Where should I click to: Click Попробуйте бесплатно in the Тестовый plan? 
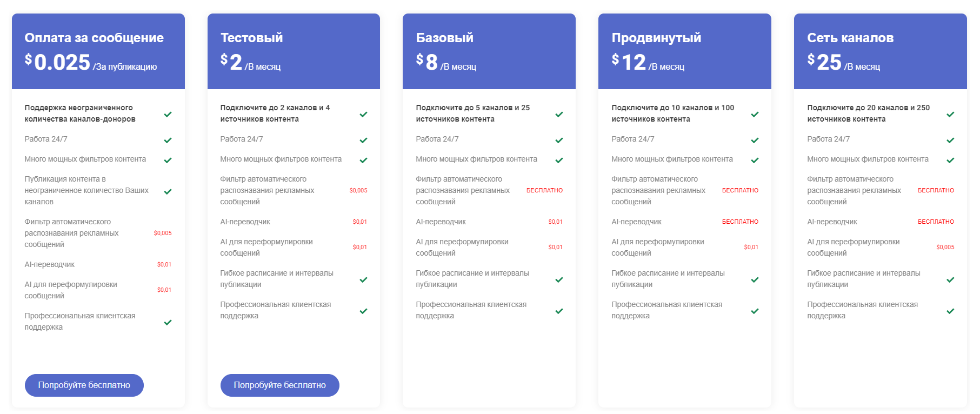(280, 385)
